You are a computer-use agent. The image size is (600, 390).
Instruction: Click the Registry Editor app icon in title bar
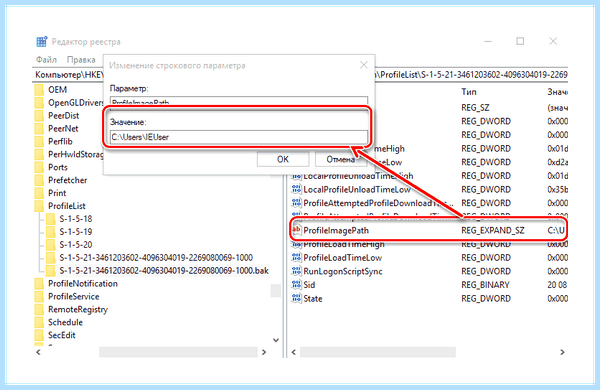42,41
